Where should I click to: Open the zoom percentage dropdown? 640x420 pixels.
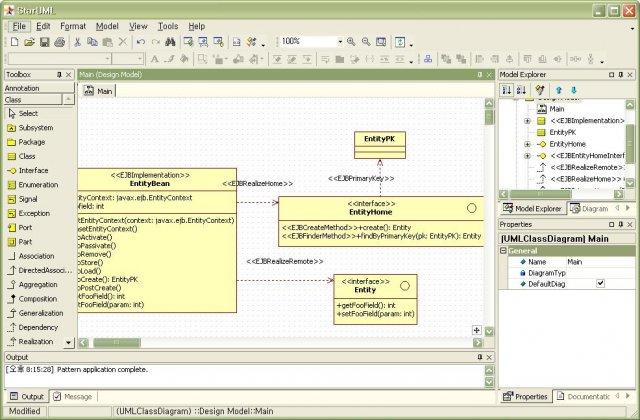[x=340, y=42]
